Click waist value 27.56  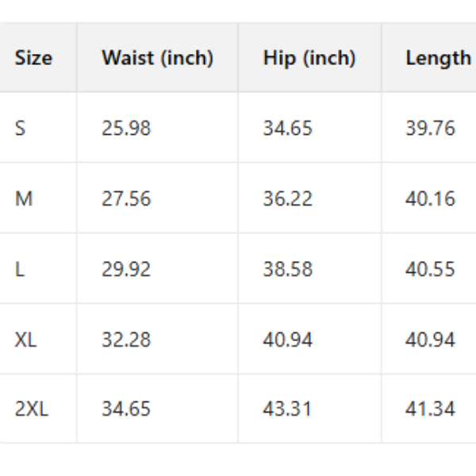(126, 198)
